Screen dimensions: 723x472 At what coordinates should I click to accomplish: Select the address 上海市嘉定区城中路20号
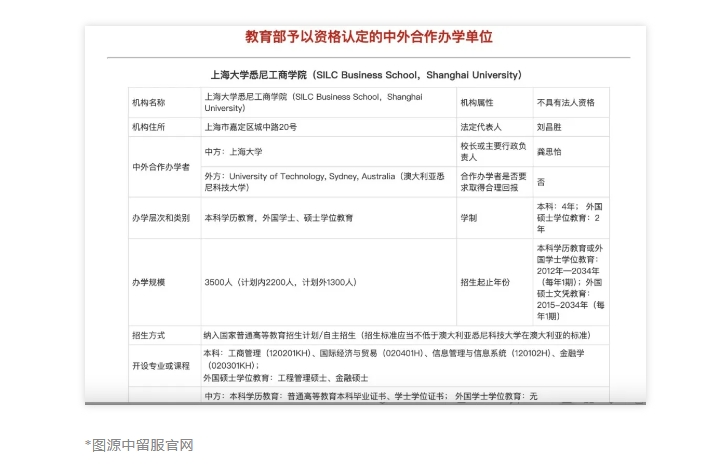(x=251, y=127)
